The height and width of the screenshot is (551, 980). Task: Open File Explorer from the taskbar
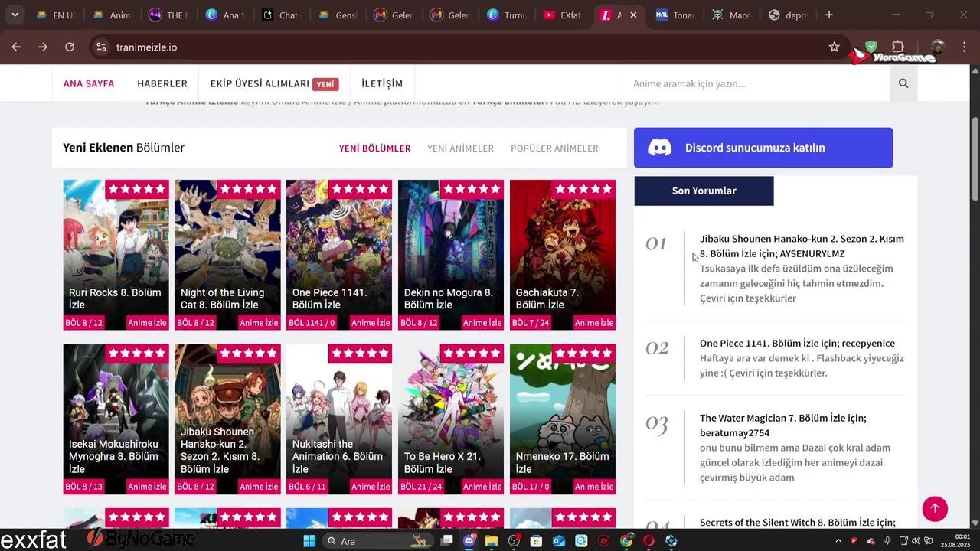pyautogui.click(x=492, y=541)
